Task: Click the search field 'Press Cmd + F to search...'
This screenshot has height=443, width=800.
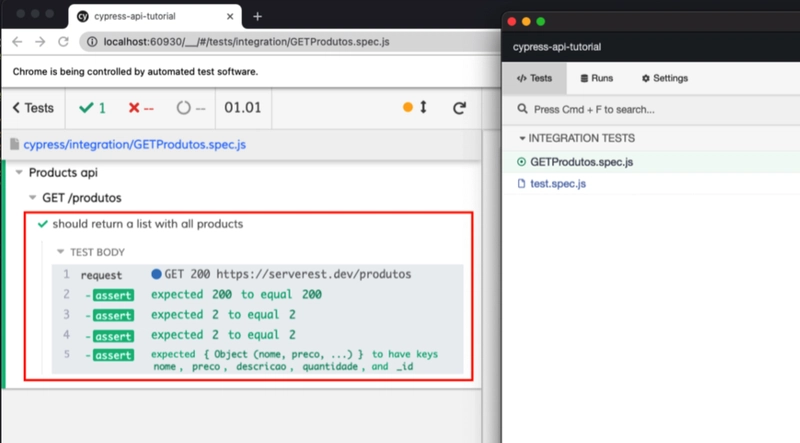Action: 651,109
